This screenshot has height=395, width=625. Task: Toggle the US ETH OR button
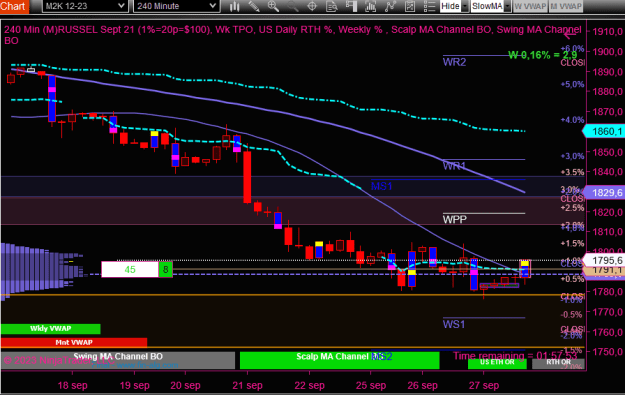pyautogui.click(x=497, y=363)
